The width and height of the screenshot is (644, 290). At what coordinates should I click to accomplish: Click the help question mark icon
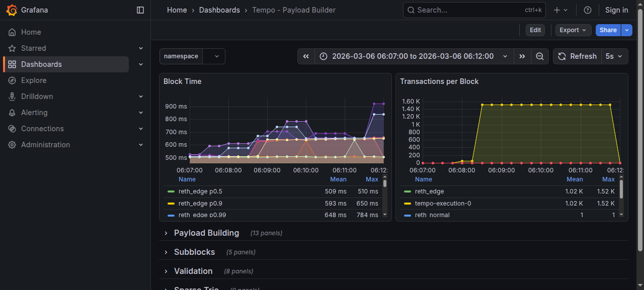click(587, 10)
